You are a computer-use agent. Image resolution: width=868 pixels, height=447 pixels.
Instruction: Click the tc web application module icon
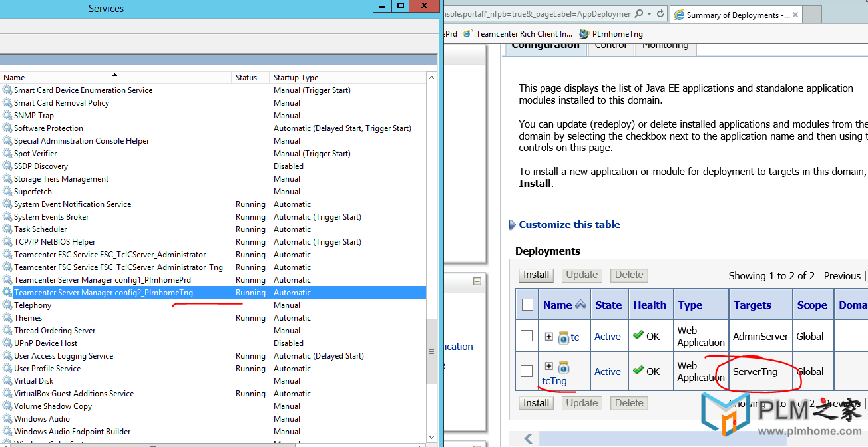tap(563, 337)
